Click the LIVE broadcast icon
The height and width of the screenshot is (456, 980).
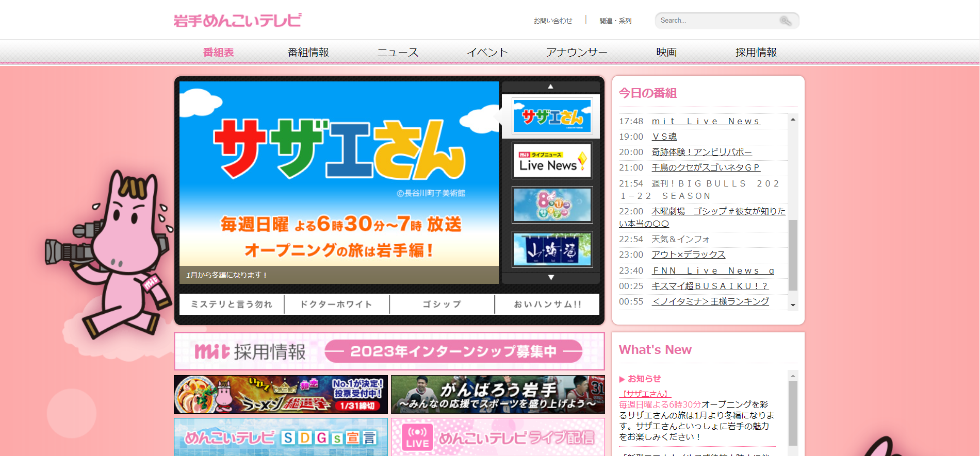(x=417, y=437)
